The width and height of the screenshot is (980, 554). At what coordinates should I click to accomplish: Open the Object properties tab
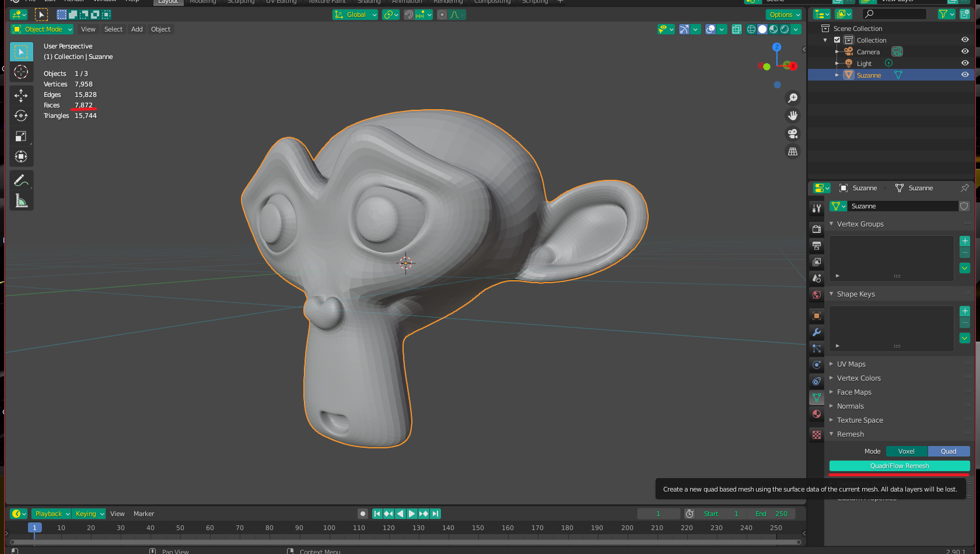coord(817,316)
